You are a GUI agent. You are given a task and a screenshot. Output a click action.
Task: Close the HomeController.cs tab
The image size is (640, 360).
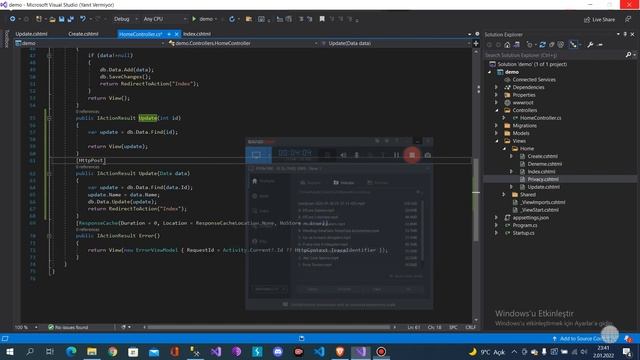tap(176, 34)
